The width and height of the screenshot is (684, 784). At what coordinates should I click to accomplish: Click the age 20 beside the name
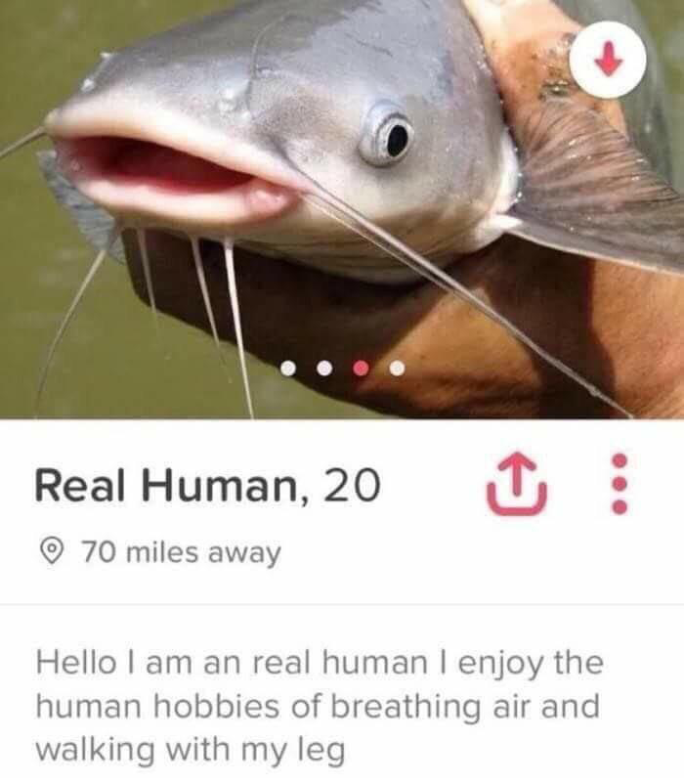click(352, 486)
